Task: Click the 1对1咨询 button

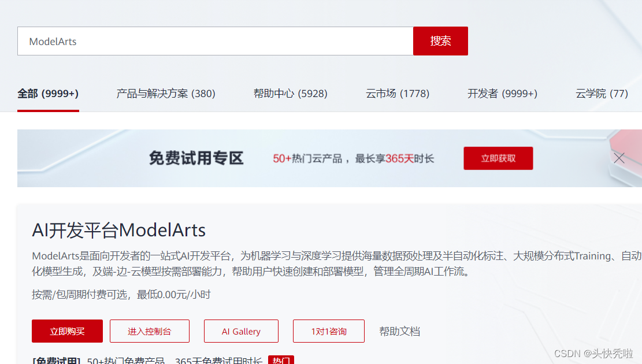Action: [x=329, y=331]
